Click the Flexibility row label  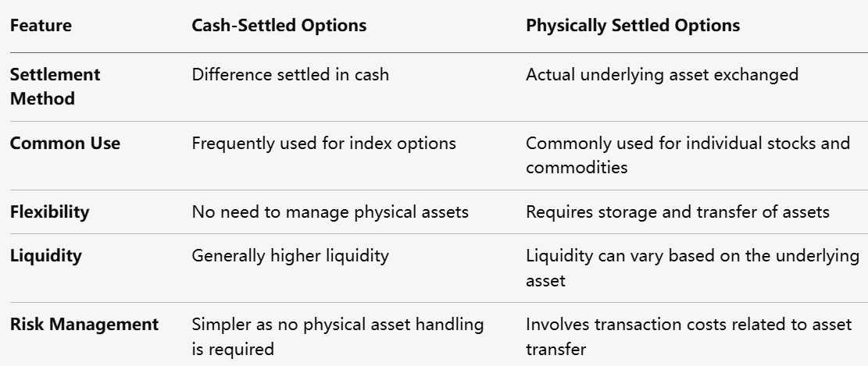tap(49, 211)
